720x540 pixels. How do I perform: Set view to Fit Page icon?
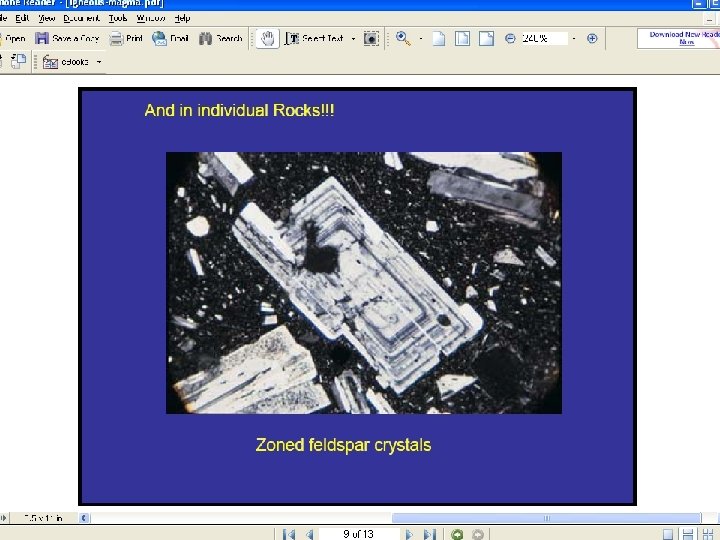tap(462, 39)
